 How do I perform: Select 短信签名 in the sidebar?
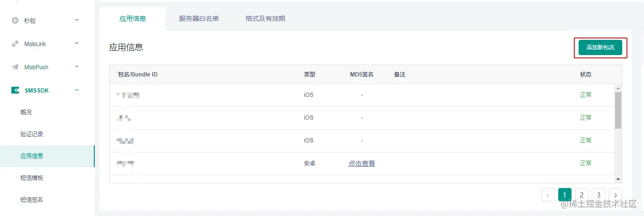click(32, 200)
